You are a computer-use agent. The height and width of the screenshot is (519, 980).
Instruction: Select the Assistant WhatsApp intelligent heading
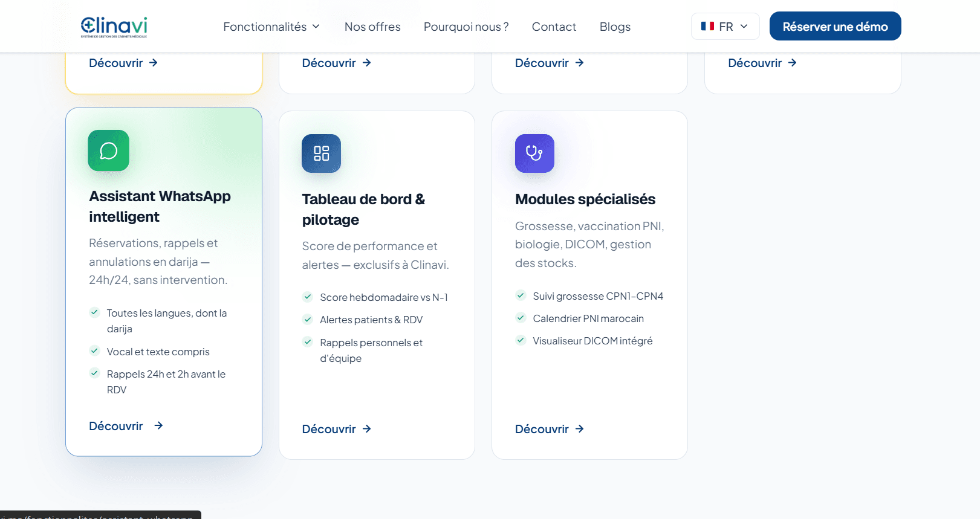[x=160, y=207]
